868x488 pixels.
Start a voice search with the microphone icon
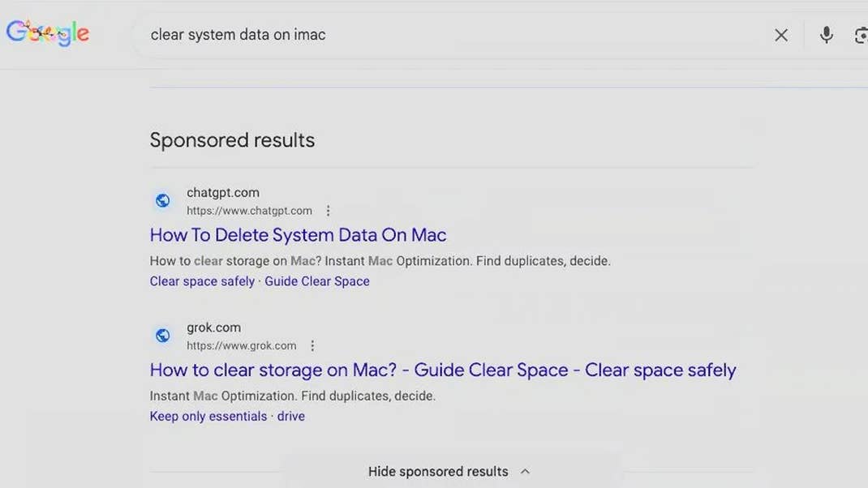[x=826, y=34]
